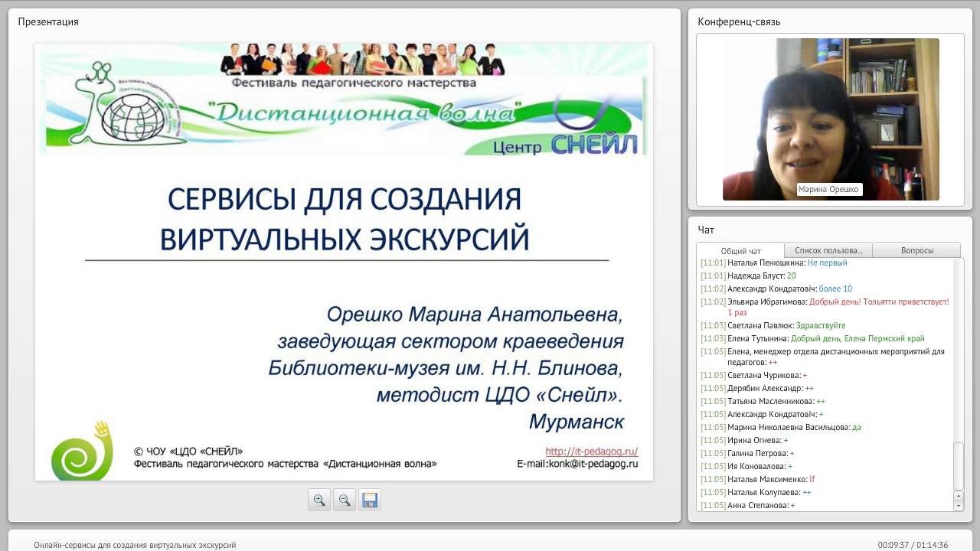Select Дерябин Александр's chat message
The width and height of the screenshot is (980, 551).
[756, 388]
